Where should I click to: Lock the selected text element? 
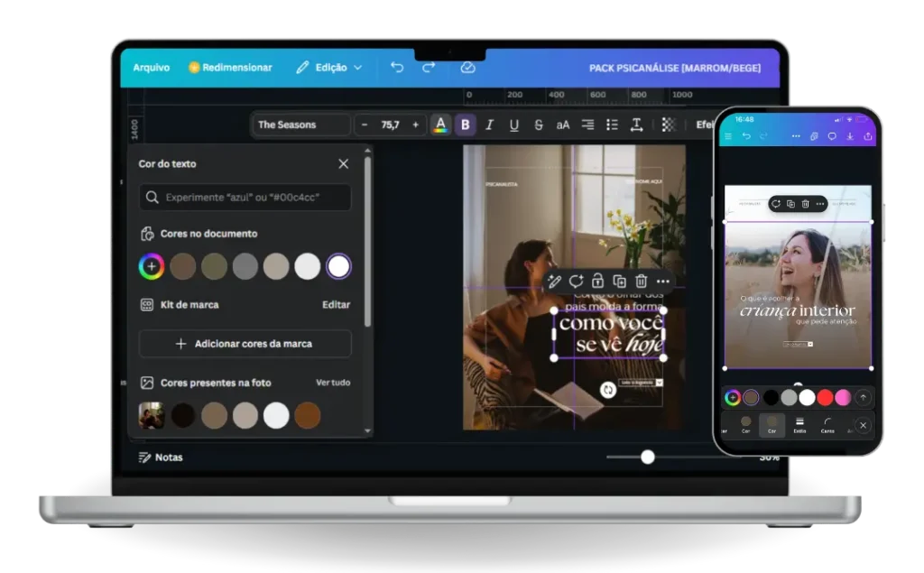tap(597, 282)
